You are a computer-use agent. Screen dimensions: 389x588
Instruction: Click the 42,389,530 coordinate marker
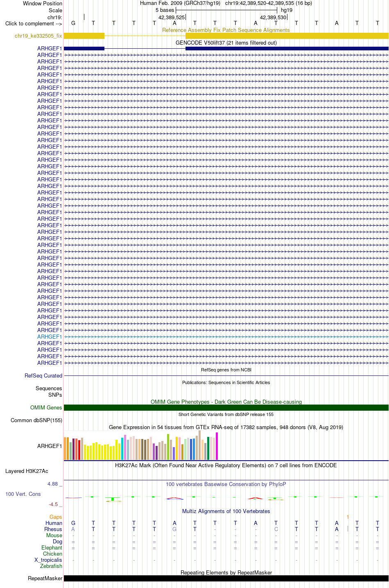point(273,18)
